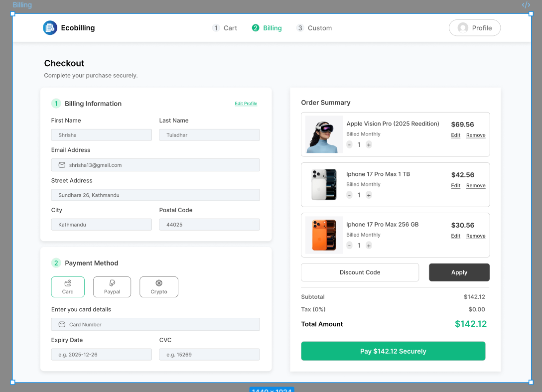Click the $69.56 price
Viewport: 542px width, 392px height.
click(x=462, y=125)
